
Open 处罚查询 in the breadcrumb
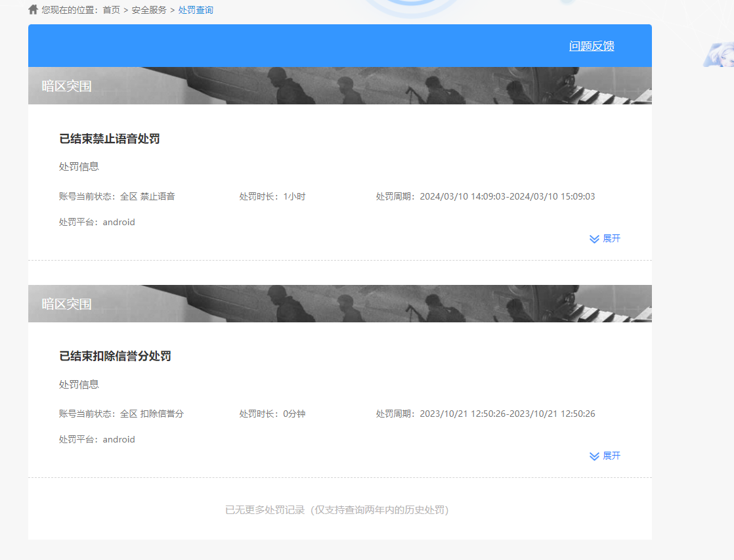[196, 10]
